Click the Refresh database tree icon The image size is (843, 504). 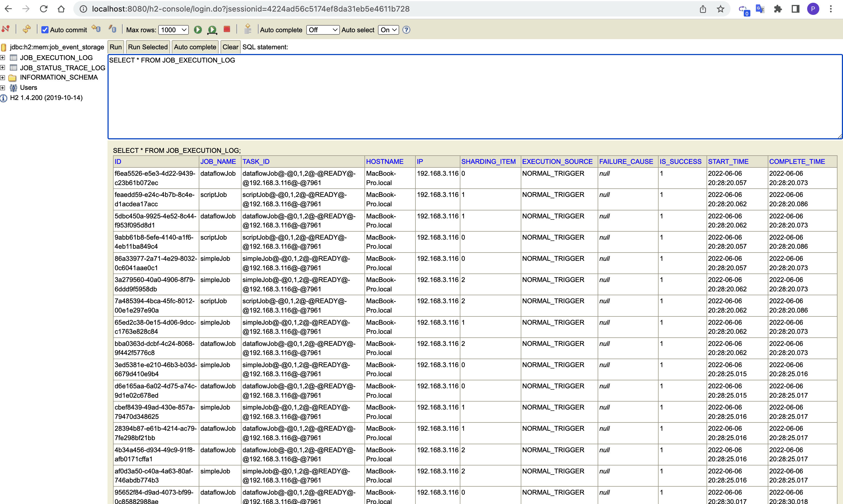pyautogui.click(x=26, y=29)
